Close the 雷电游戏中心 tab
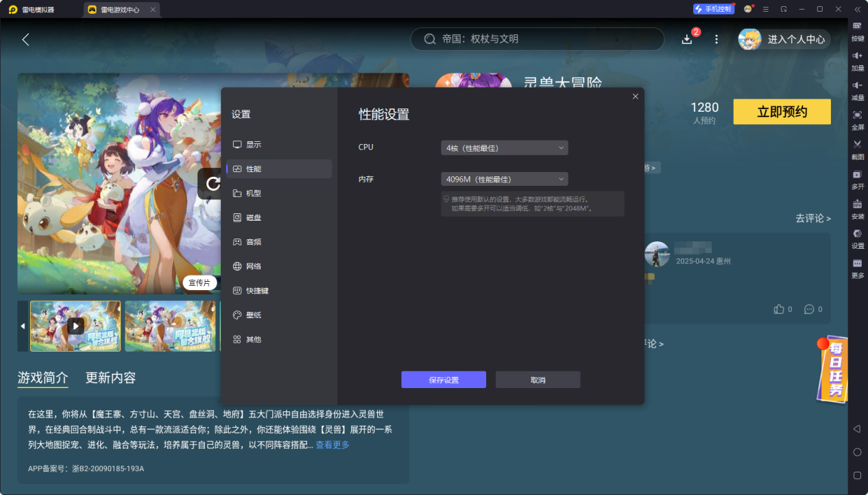Screen dimensions: 868x495 coord(152,10)
